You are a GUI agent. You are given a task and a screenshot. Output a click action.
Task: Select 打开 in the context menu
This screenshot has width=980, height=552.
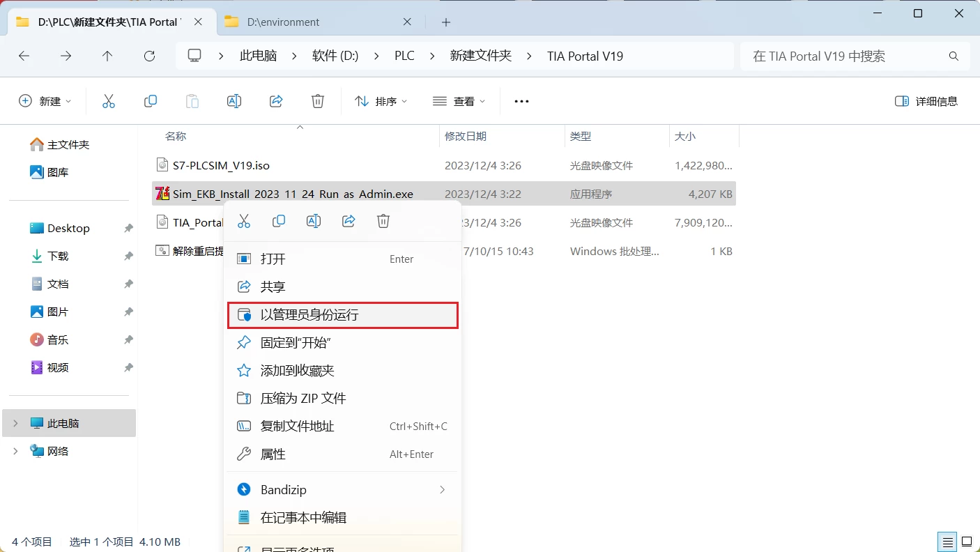pos(342,259)
